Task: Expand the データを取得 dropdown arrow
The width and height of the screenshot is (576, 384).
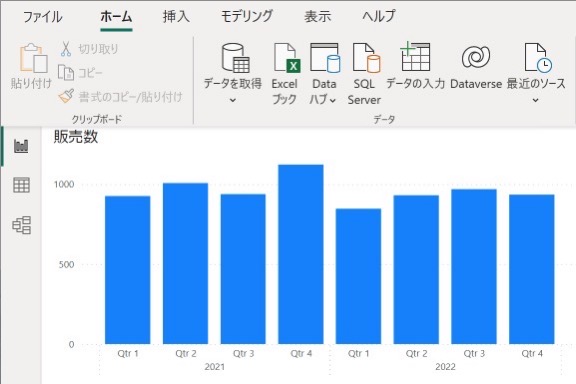Action: (233, 100)
